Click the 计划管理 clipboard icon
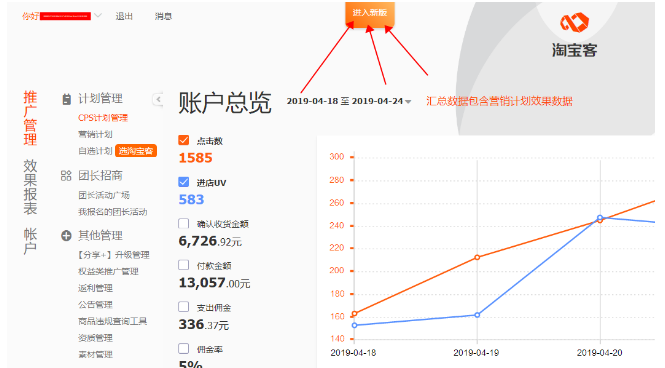 67,99
